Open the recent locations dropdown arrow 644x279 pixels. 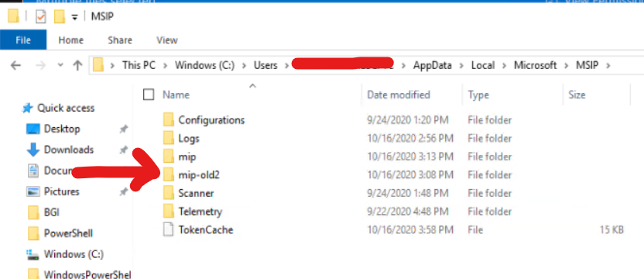(x=60, y=65)
